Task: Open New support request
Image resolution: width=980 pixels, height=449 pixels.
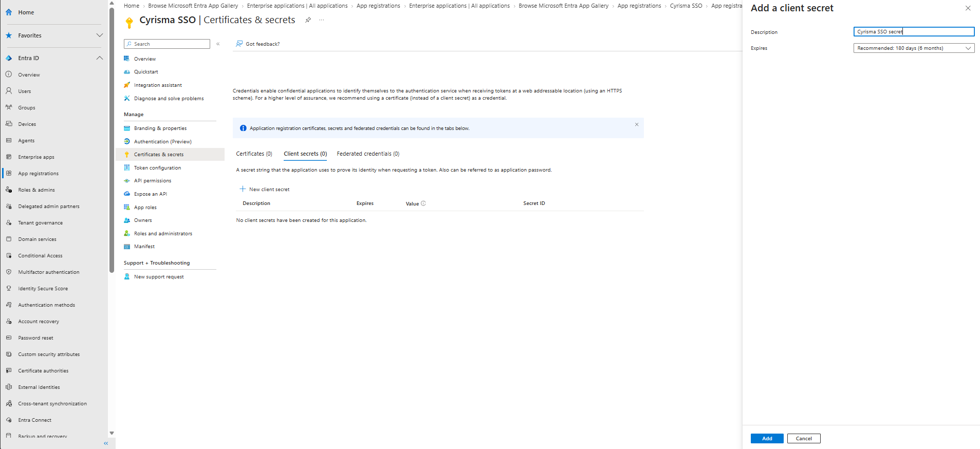Action: coord(159,277)
